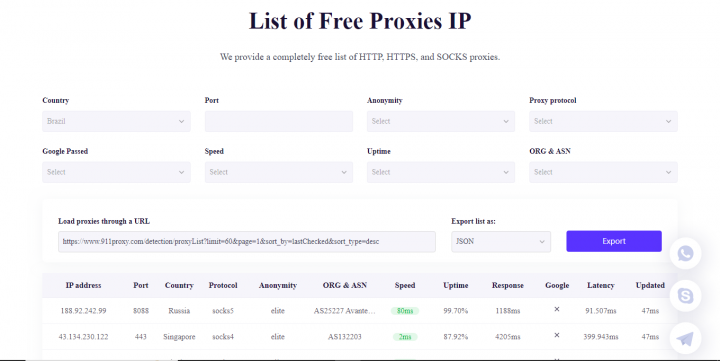The image size is (720, 361).
Task: Expand the Uptime filter dropdown
Action: (x=441, y=172)
